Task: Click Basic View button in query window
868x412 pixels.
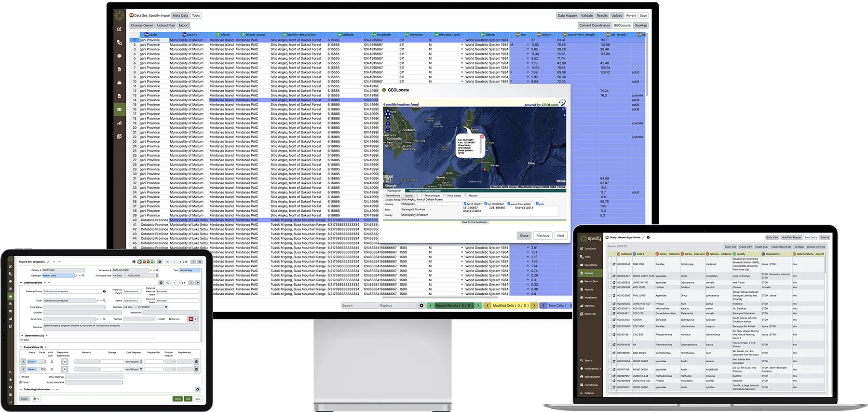Action: pyautogui.click(x=772, y=237)
